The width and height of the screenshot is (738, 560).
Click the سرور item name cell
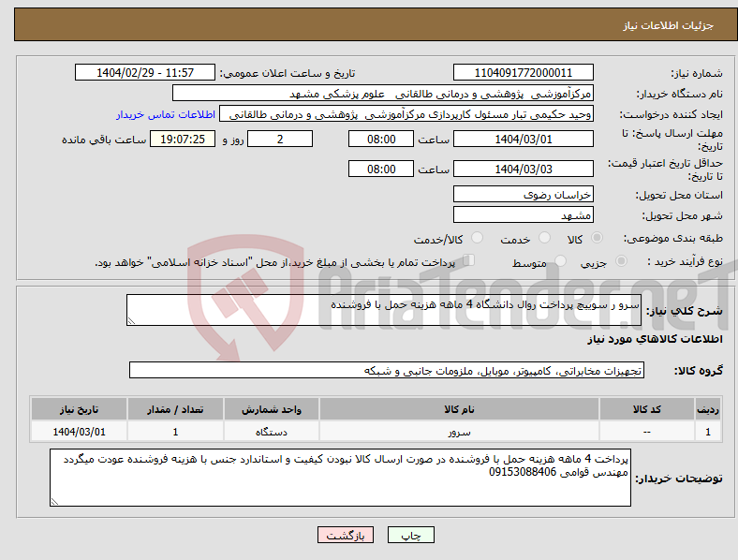pos(459,432)
